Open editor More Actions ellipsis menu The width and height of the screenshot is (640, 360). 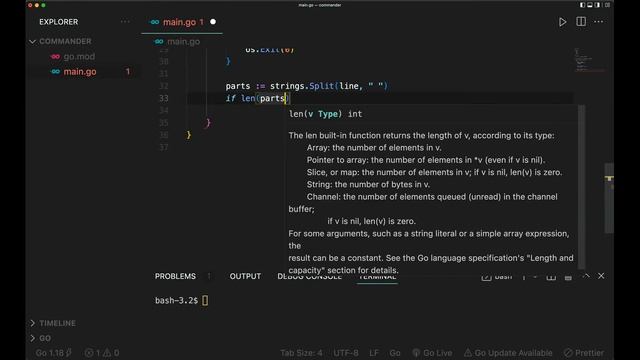pos(599,22)
